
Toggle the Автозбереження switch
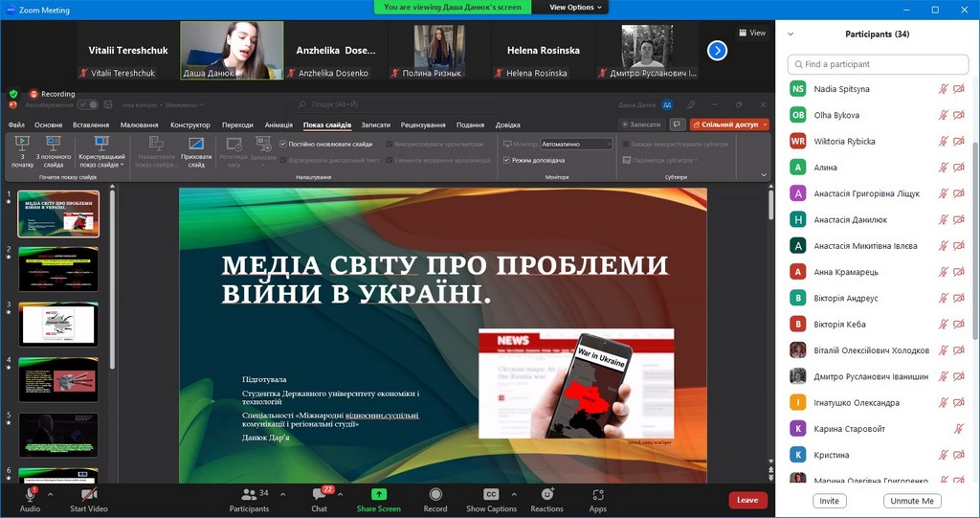coord(87,105)
